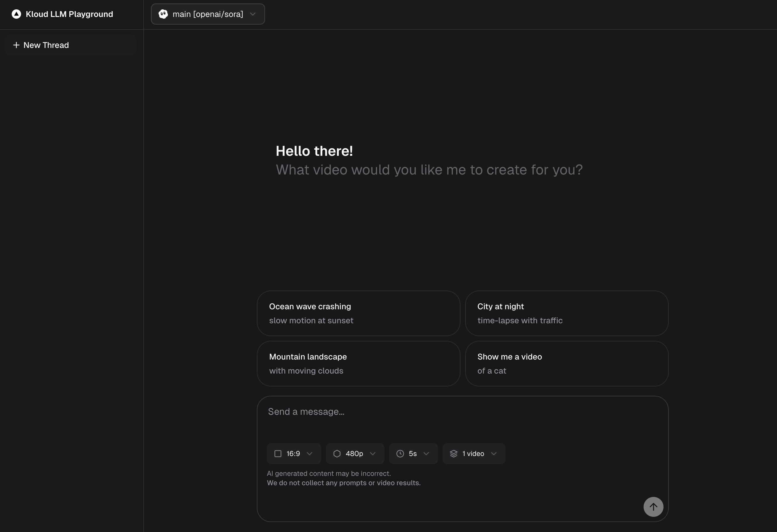Choose City at night suggestion
Screen dimensions: 777x532
coord(566,313)
